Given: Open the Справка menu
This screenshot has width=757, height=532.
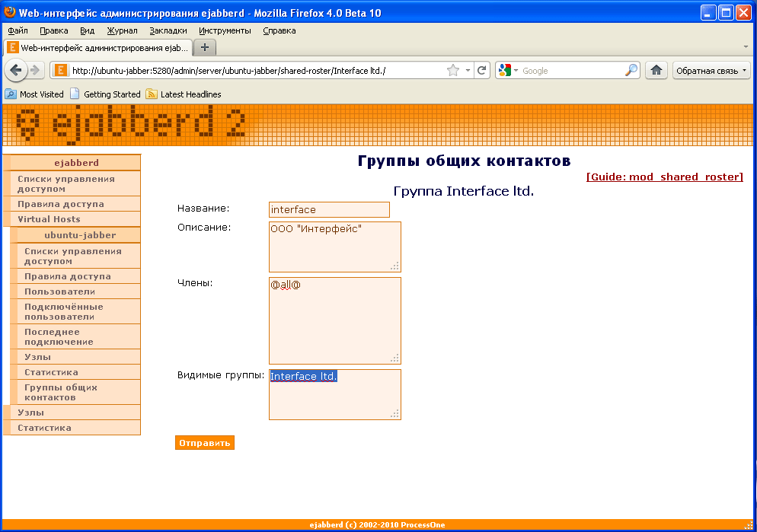Looking at the screenshot, I should point(279,30).
